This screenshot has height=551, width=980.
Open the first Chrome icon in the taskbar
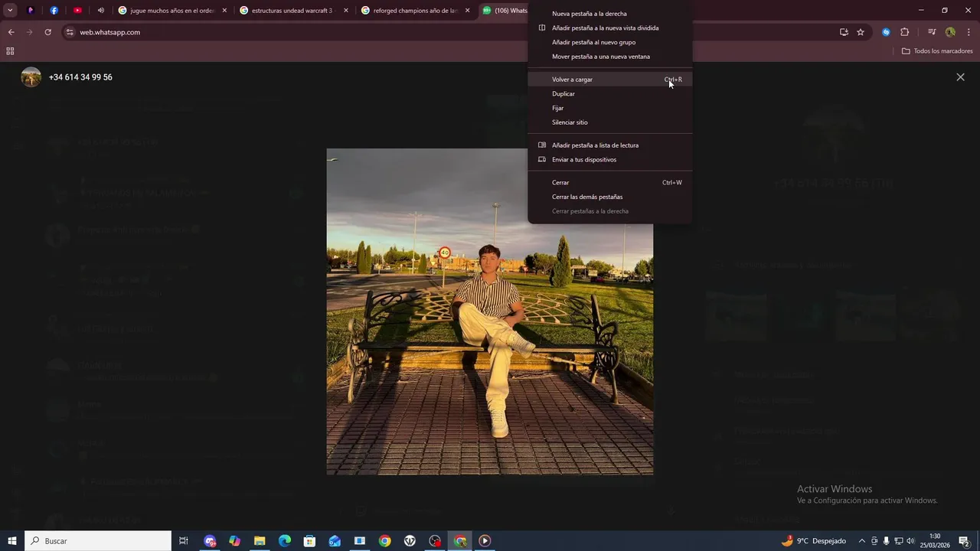384,541
